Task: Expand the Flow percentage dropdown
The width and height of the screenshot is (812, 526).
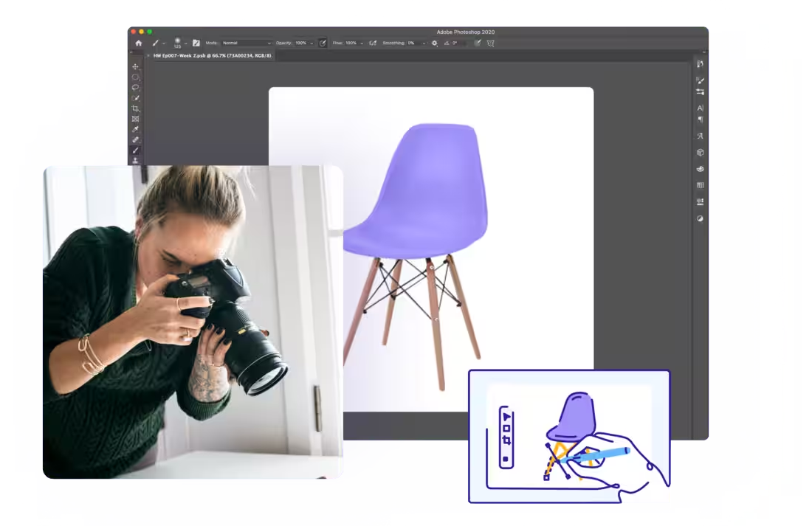Action: pyautogui.click(x=362, y=43)
